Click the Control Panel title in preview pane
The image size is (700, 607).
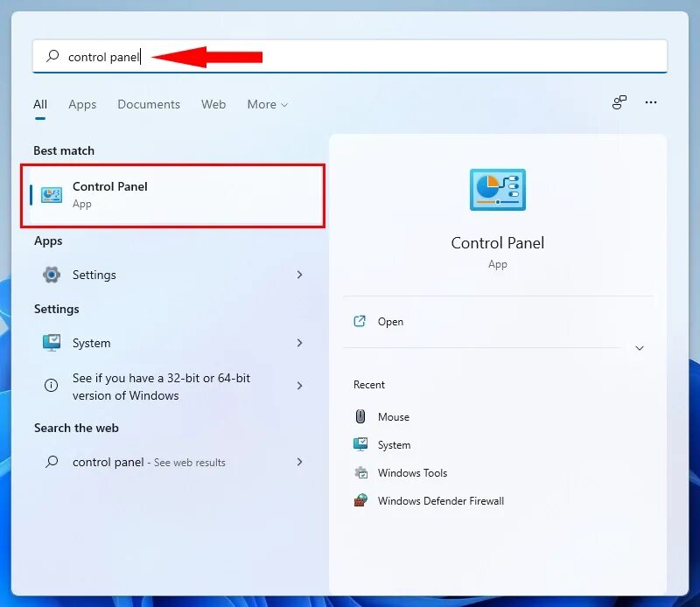click(497, 243)
